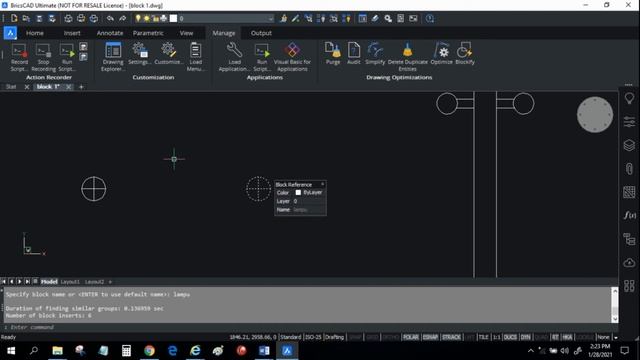Open the Properties sliders panel icon
Image resolution: width=640 pixels, height=360 pixels.
point(629,122)
